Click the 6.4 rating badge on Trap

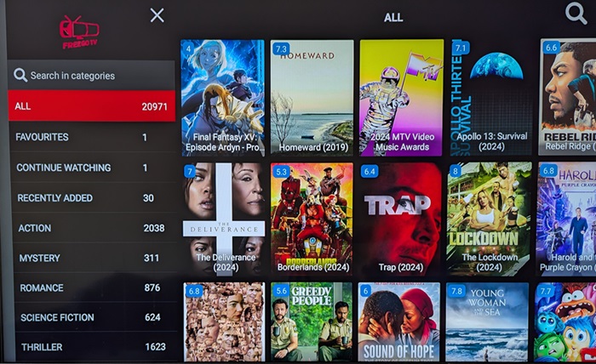coord(370,172)
